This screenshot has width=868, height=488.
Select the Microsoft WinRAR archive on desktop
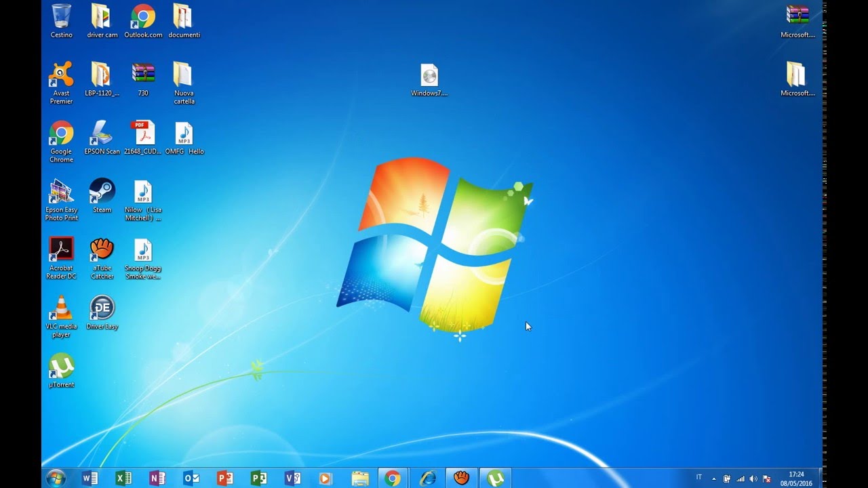[x=797, y=21]
